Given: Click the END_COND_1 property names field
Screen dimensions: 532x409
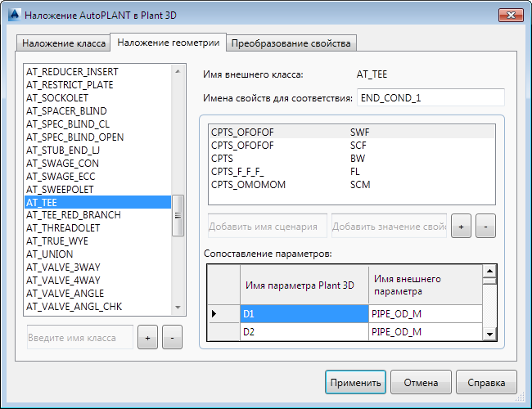Looking at the screenshot, I should point(431,98).
